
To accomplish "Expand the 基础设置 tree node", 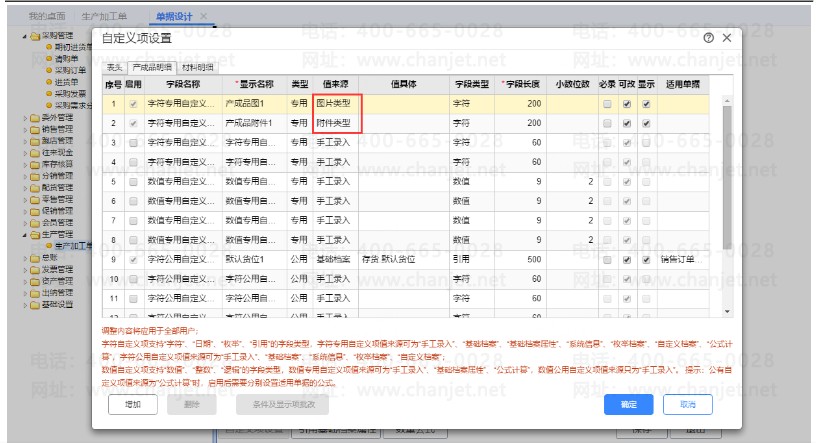I will tap(25, 304).
